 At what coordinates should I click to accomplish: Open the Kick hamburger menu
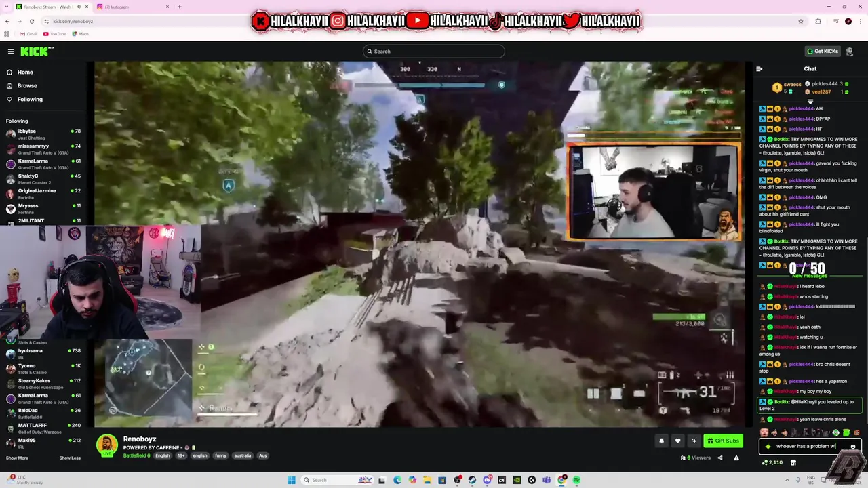click(11, 52)
